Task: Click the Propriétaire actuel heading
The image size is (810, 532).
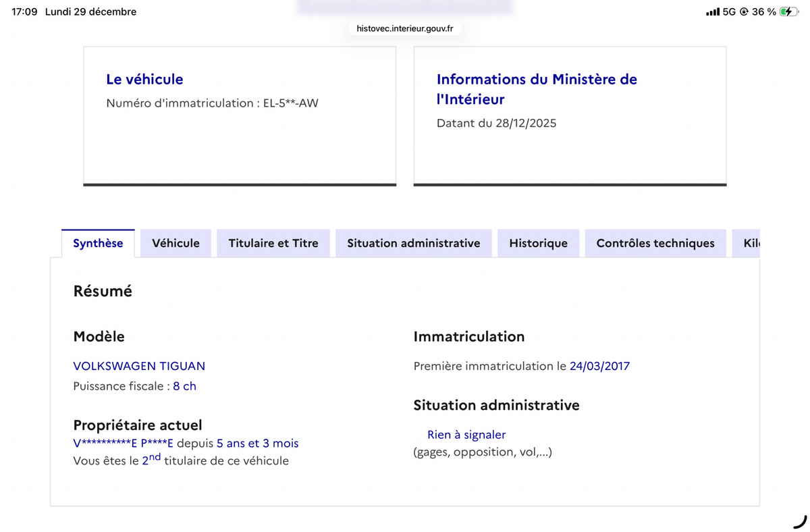Action: coord(138,425)
